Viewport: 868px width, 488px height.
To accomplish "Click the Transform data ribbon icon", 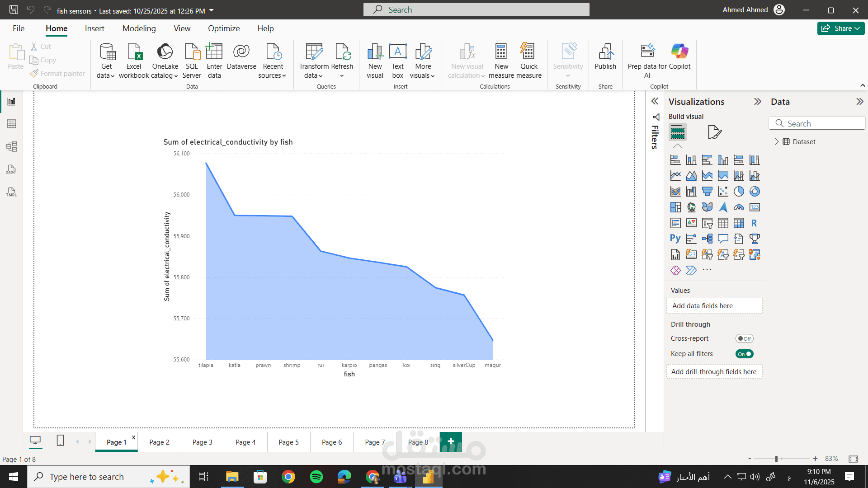I will point(314,52).
